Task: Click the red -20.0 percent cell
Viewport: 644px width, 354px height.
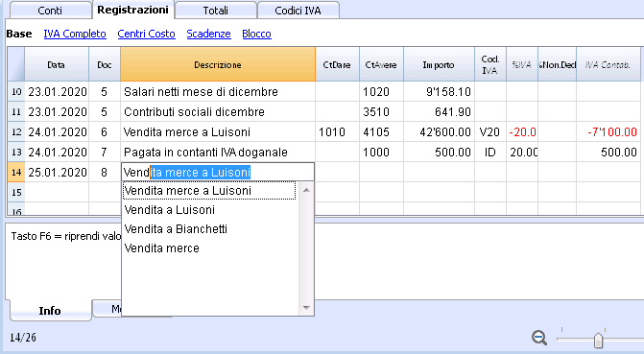Action: (x=522, y=131)
